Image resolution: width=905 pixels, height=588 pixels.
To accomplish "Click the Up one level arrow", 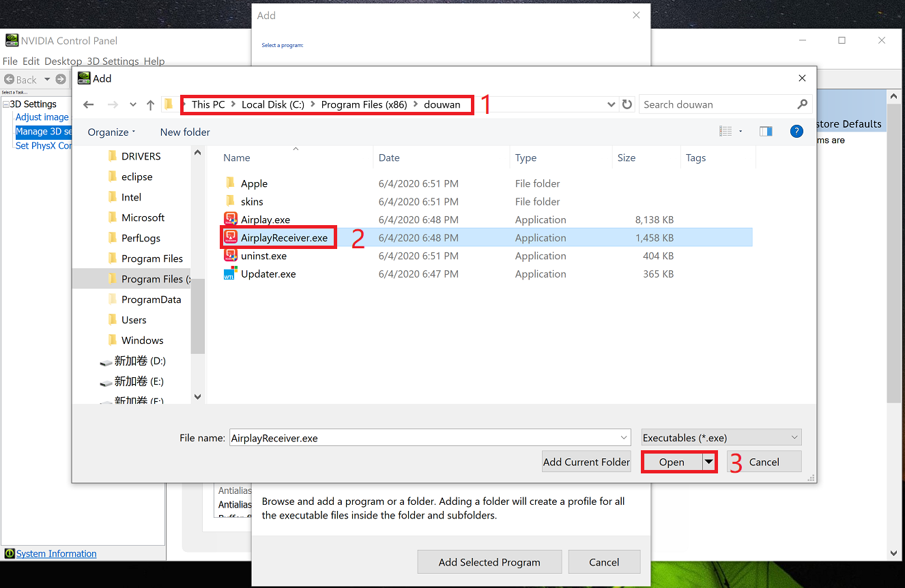I will (x=151, y=105).
